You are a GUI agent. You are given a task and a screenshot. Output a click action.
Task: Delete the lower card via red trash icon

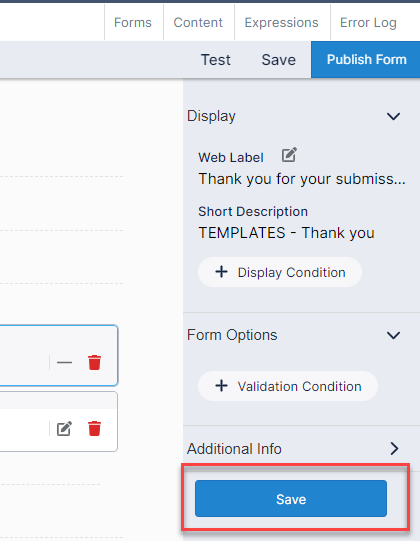(95, 429)
